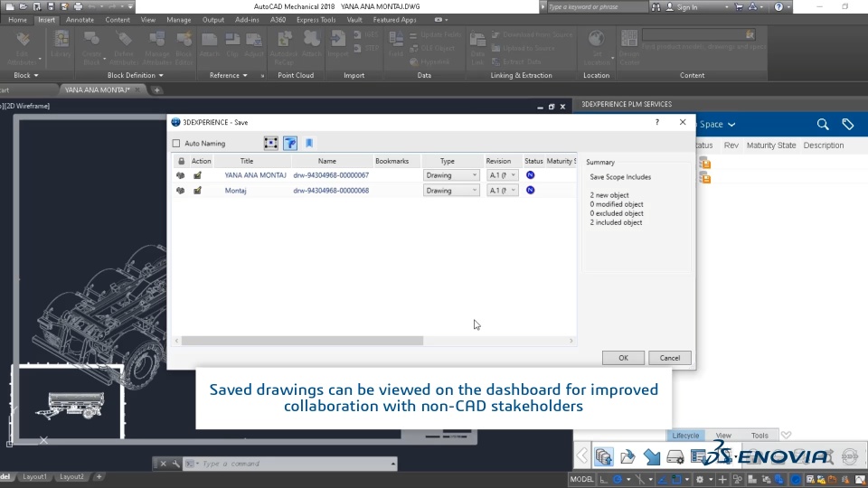Screen dimensions: 868x488
Task: Click the bookmark icon in Save dialog toolbar
Action: pos(309,144)
